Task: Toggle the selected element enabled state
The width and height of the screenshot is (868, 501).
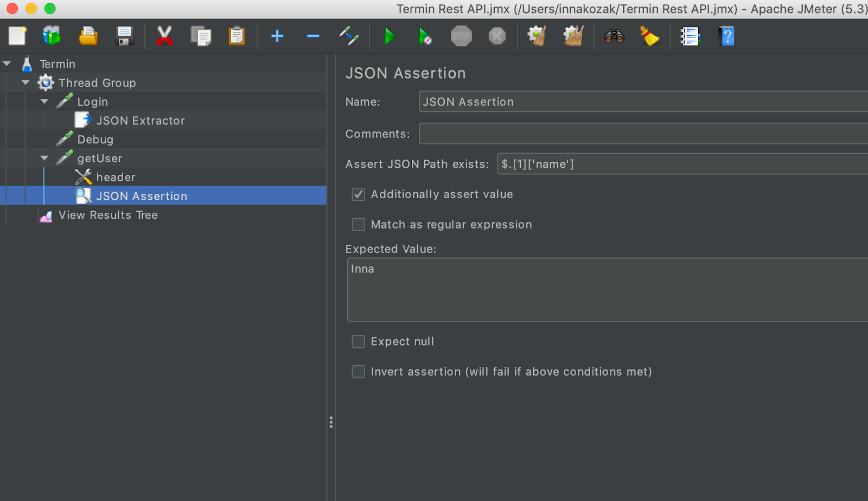Action: point(349,36)
